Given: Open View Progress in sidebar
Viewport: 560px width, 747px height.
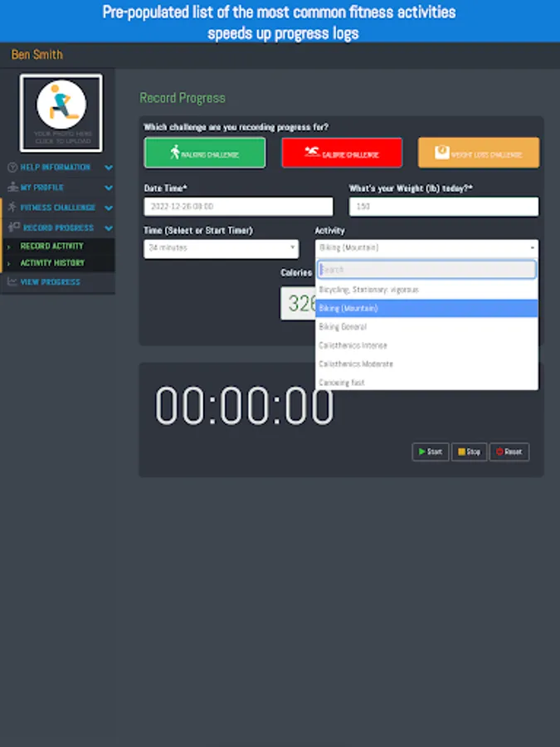Looking at the screenshot, I should (x=58, y=282).
